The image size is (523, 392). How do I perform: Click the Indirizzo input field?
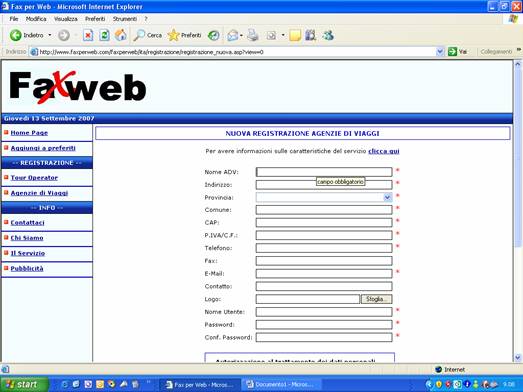(x=324, y=185)
